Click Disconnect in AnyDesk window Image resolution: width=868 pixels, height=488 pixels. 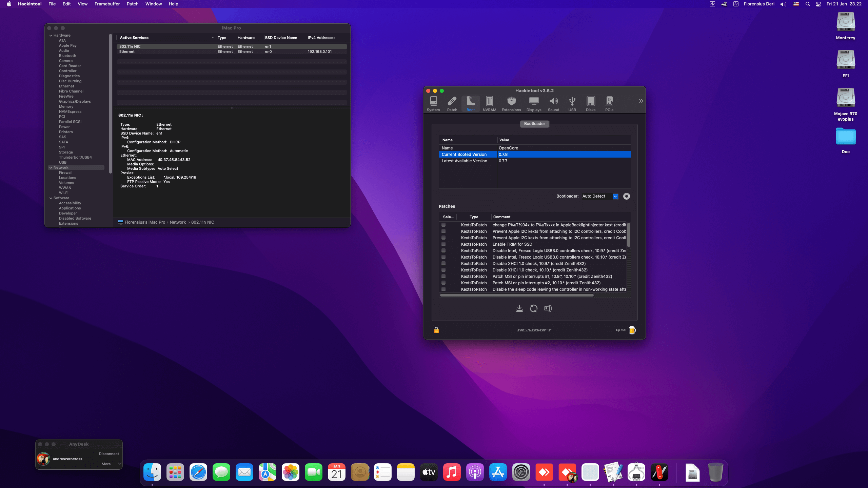click(108, 454)
